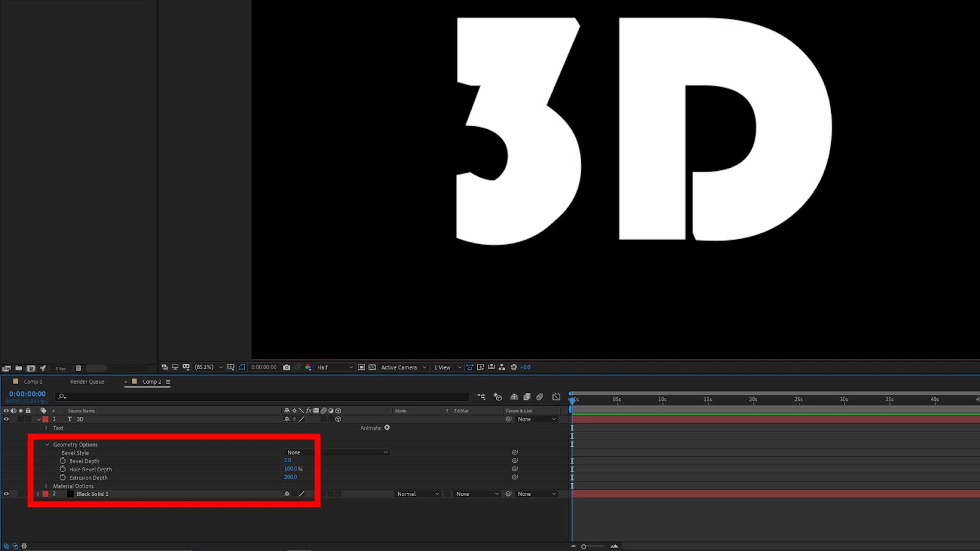Take a snapshot with the camera icon

pos(287,367)
